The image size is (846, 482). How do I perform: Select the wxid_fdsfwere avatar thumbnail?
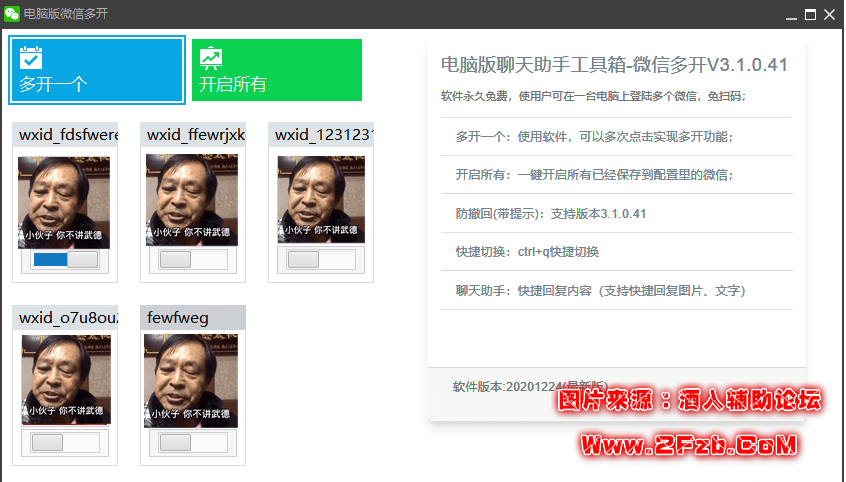click(64, 202)
